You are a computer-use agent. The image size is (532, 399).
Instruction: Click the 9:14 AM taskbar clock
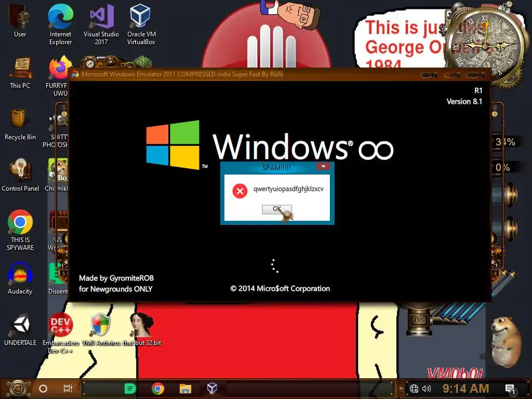point(465,389)
